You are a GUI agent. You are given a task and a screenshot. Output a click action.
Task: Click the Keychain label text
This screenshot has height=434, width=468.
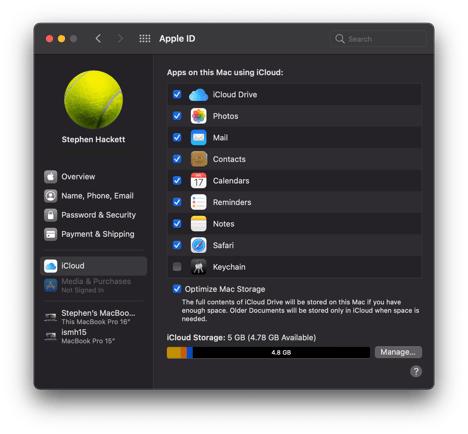click(229, 267)
